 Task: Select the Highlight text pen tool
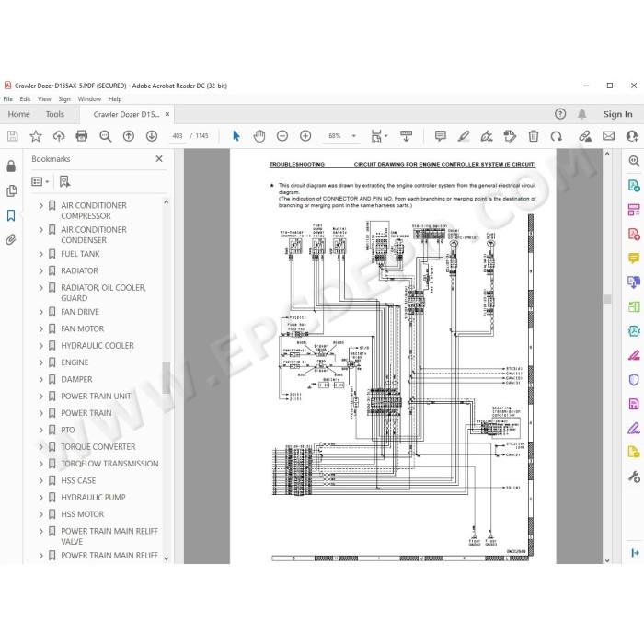click(464, 136)
